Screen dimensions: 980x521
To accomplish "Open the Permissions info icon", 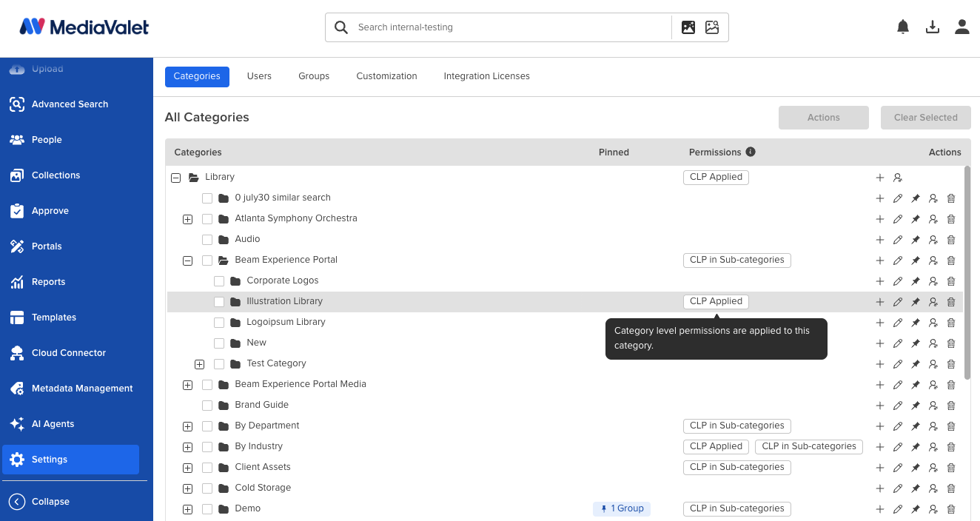I will pyautogui.click(x=751, y=152).
